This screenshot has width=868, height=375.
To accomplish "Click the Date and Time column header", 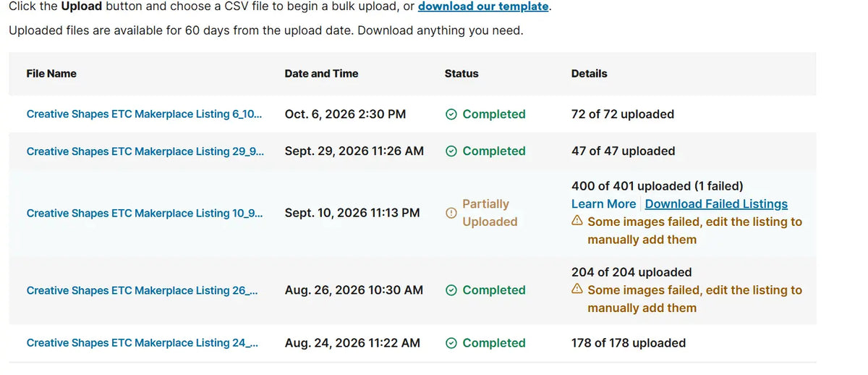I will [321, 74].
